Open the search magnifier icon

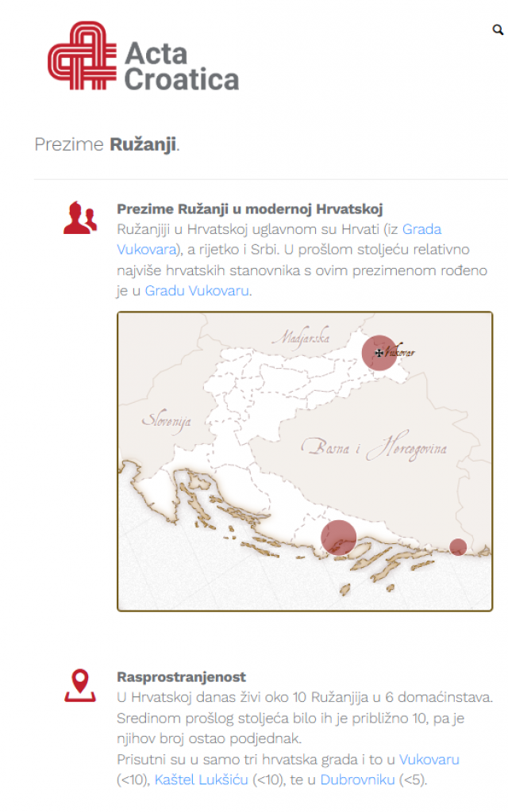click(x=498, y=30)
